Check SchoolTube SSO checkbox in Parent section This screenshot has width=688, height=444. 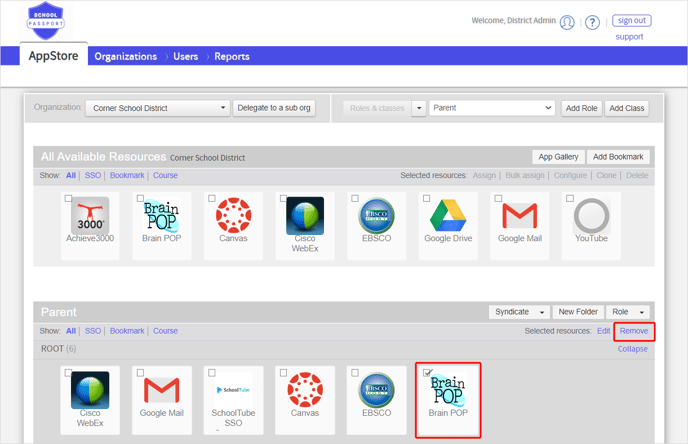click(212, 373)
